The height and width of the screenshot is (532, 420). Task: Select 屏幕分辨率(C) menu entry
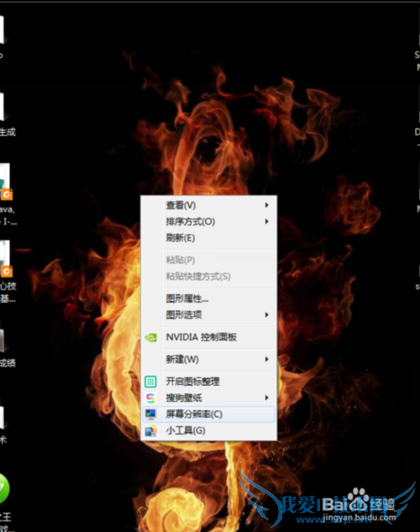click(x=208, y=414)
